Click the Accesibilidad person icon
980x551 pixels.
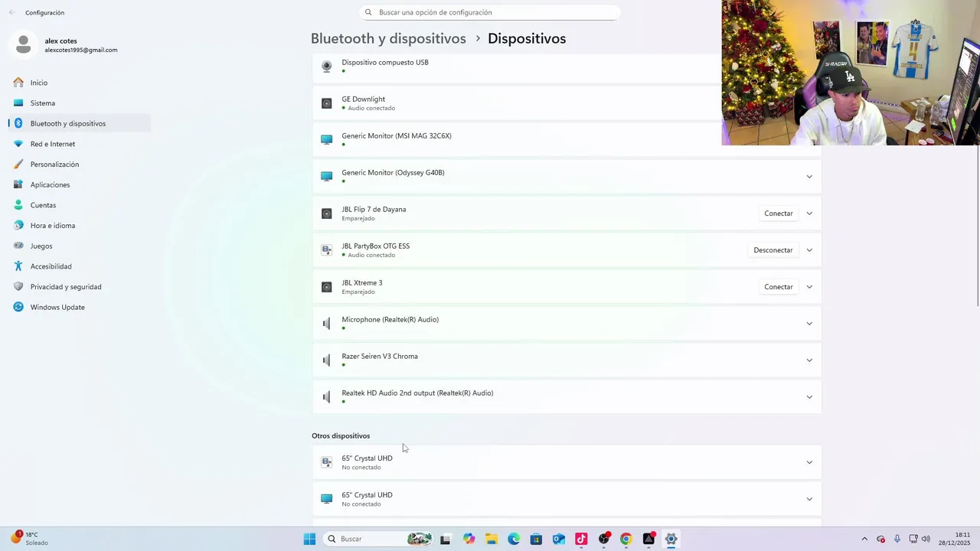pos(18,266)
